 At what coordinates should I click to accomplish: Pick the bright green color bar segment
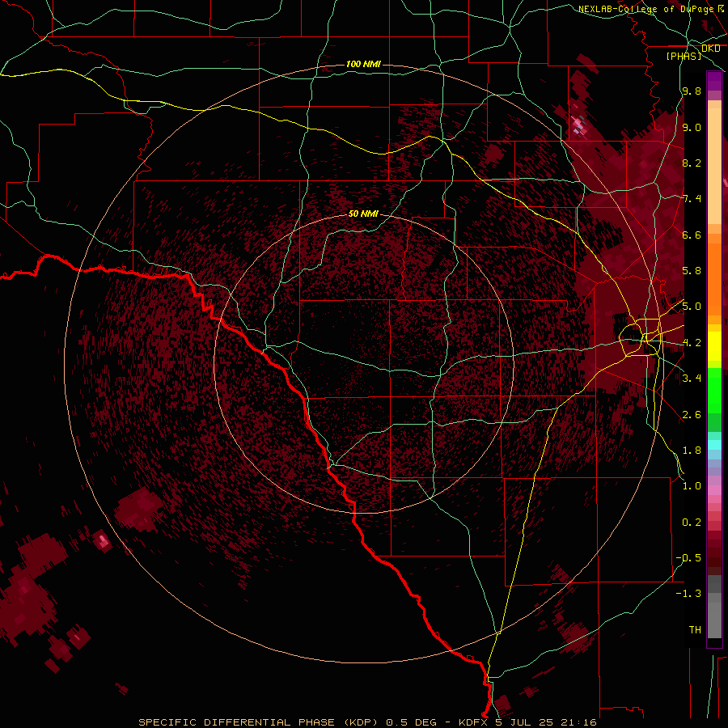(714, 391)
